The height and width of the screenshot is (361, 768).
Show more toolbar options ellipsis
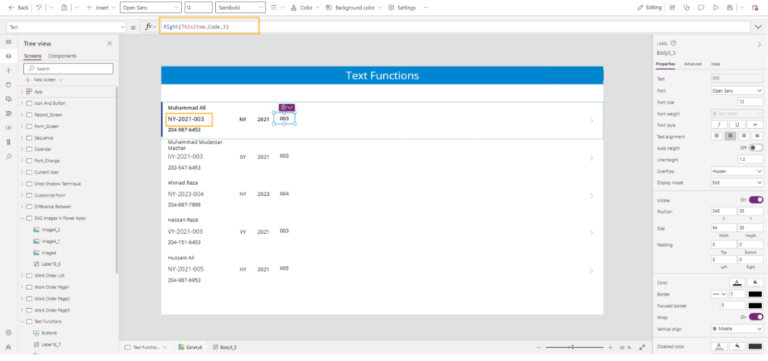tap(426, 8)
